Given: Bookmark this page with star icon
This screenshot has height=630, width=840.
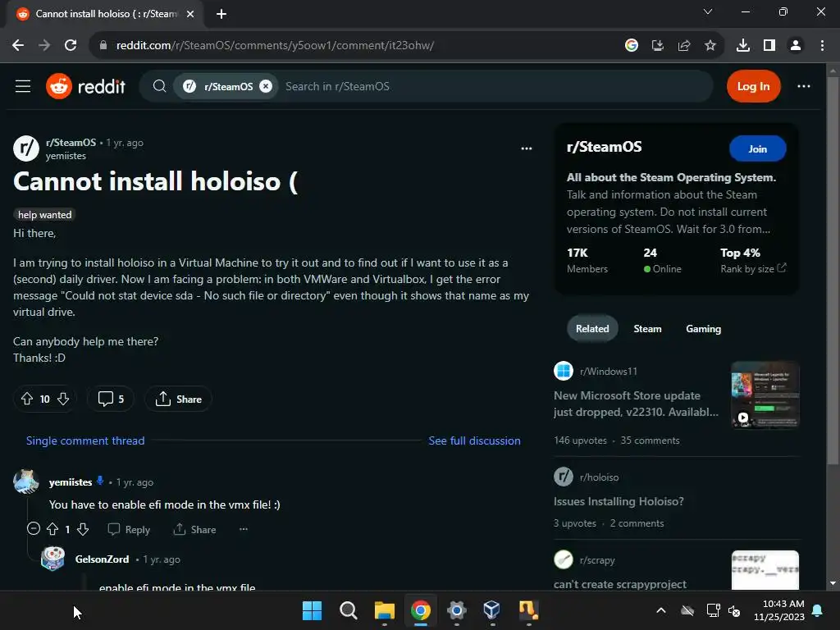Looking at the screenshot, I should 710,46.
